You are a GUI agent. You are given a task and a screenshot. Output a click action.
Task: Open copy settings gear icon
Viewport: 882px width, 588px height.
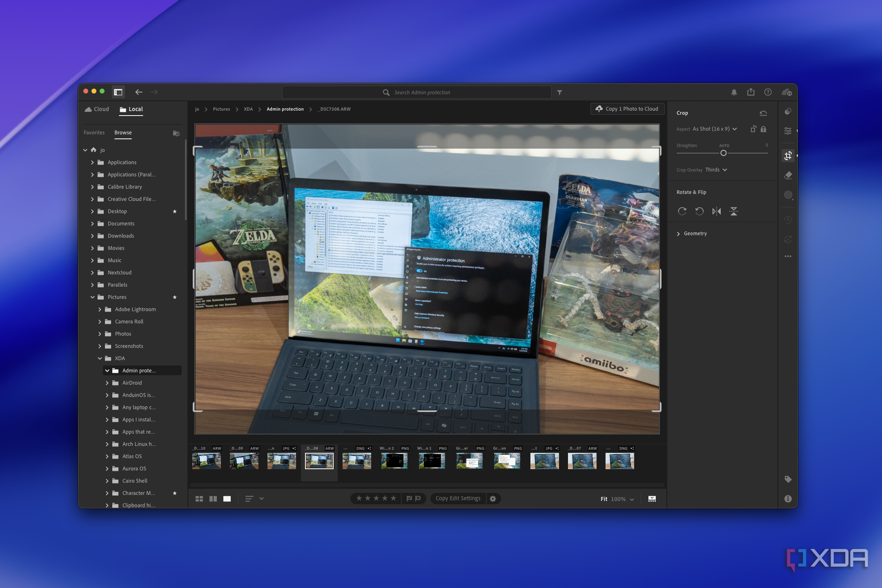(x=493, y=499)
